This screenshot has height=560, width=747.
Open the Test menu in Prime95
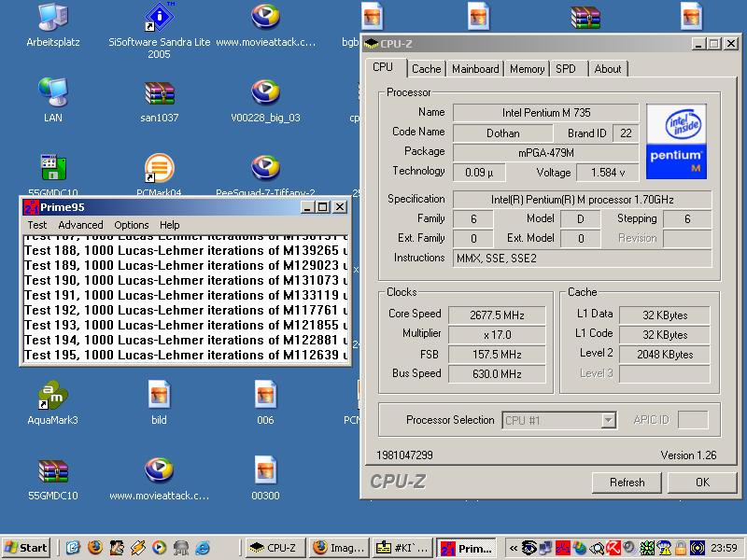tap(37, 225)
